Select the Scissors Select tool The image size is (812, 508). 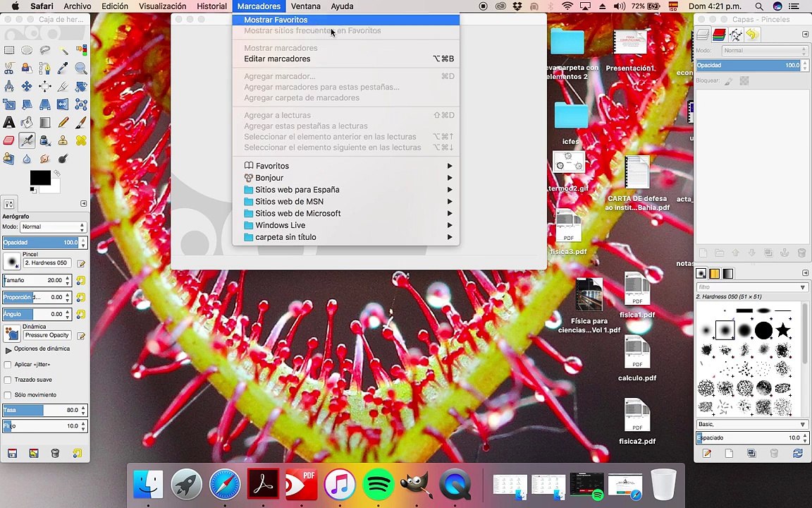click(8, 68)
